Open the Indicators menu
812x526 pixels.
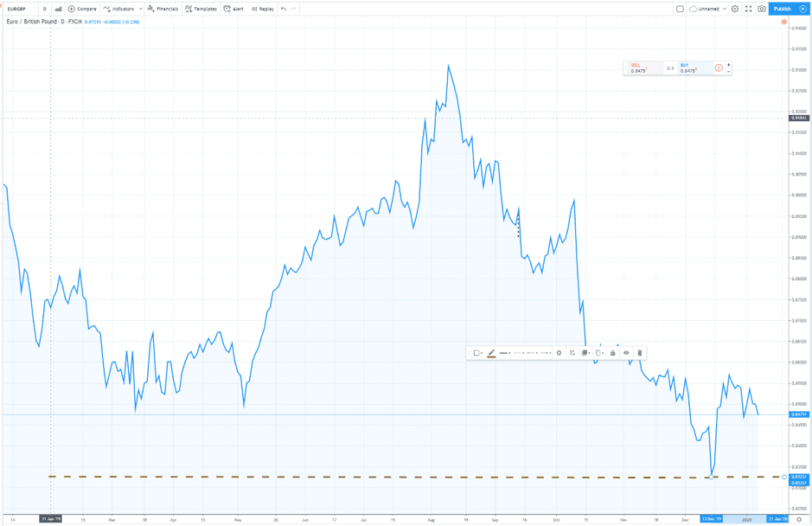click(x=122, y=9)
